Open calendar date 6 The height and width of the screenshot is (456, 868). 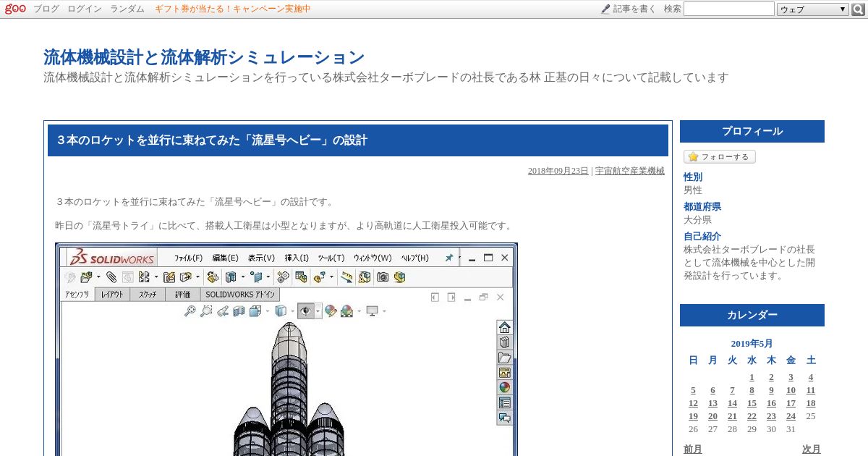(712, 390)
